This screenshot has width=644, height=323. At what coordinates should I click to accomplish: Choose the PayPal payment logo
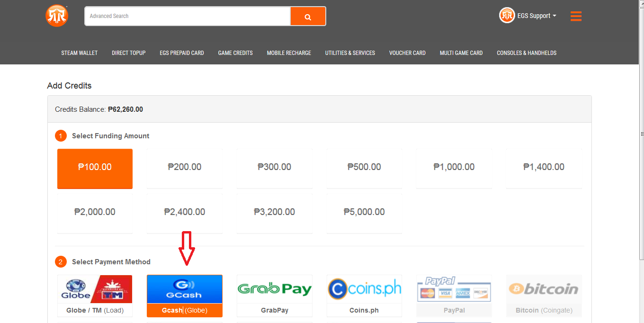click(454, 289)
